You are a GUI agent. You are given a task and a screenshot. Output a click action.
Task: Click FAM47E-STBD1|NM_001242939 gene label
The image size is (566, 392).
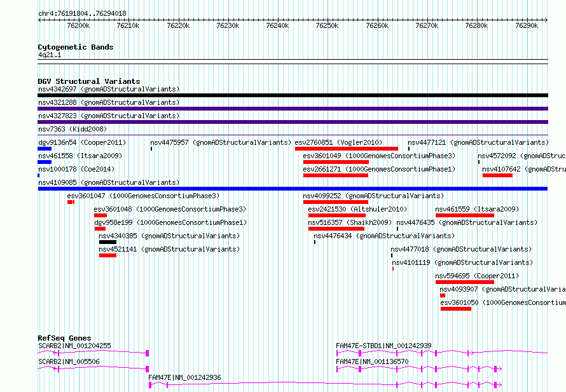coord(383,346)
